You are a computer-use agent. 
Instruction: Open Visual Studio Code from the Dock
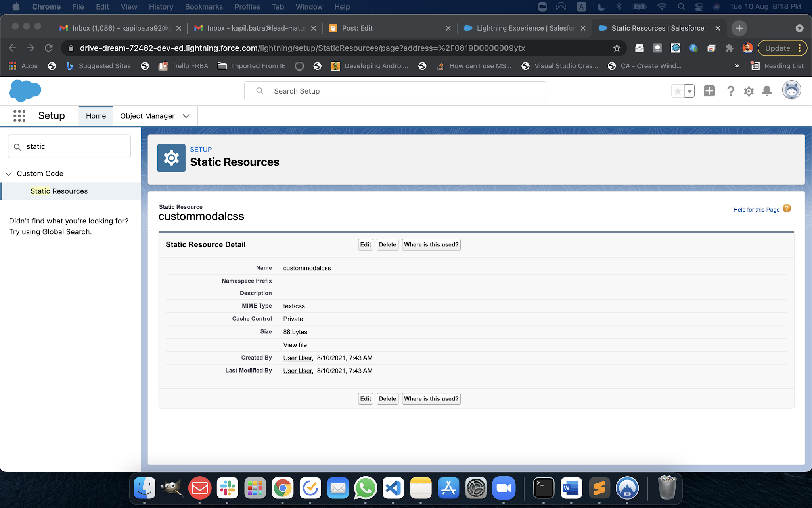393,488
